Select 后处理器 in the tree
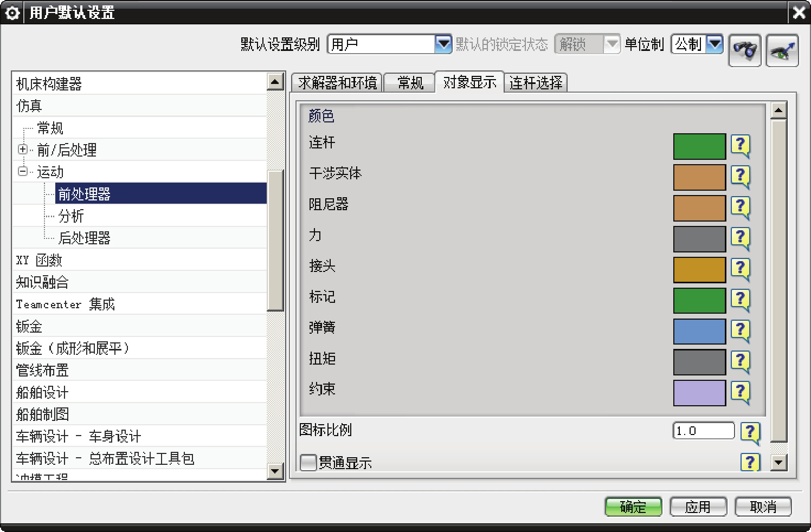Image resolution: width=811 pixels, height=532 pixels. coord(84,238)
